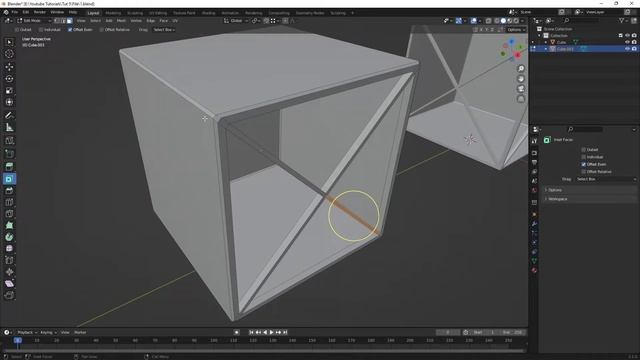
Task: Open the File menu
Action: point(15,12)
